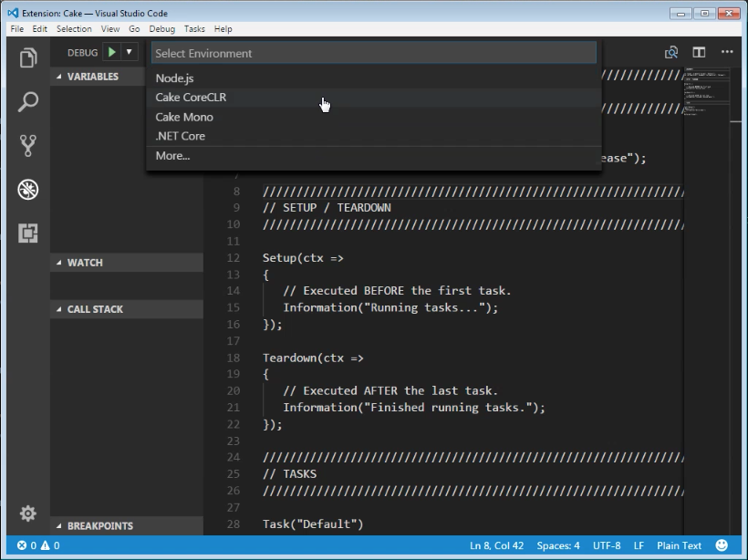
Task: Start debugging with green play button
Action: point(111,52)
